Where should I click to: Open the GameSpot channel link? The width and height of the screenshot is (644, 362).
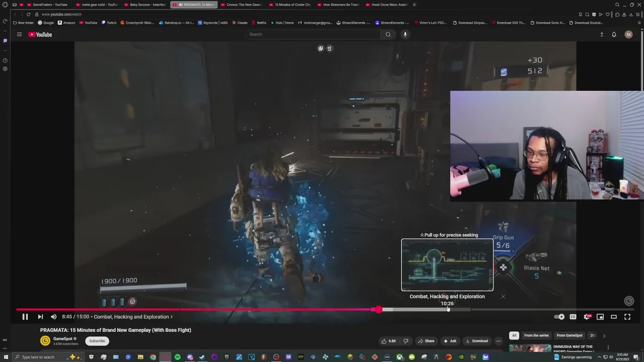point(63,339)
